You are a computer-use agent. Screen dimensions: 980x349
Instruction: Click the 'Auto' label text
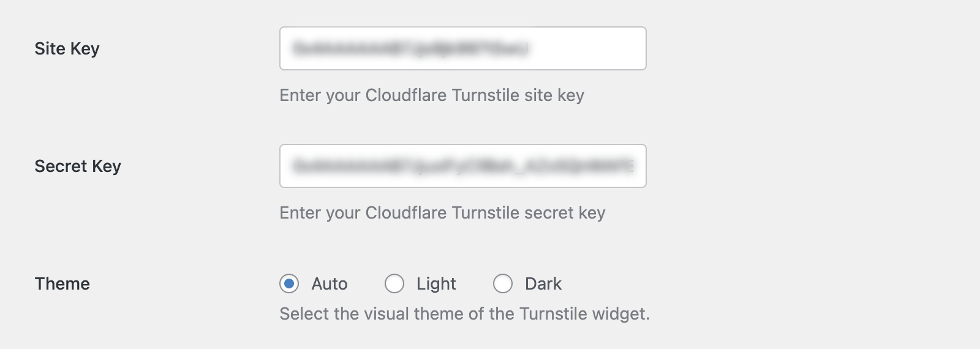330,283
